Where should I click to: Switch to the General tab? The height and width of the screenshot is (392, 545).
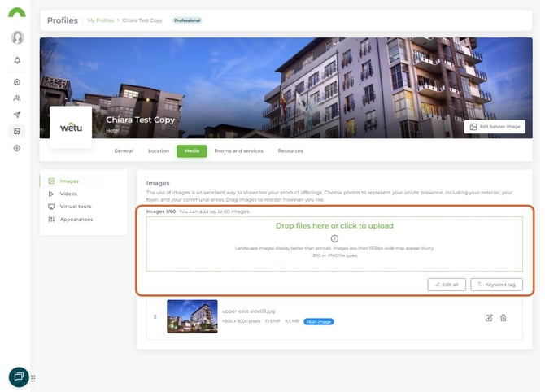pyautogui.click(x=124, y=150)
